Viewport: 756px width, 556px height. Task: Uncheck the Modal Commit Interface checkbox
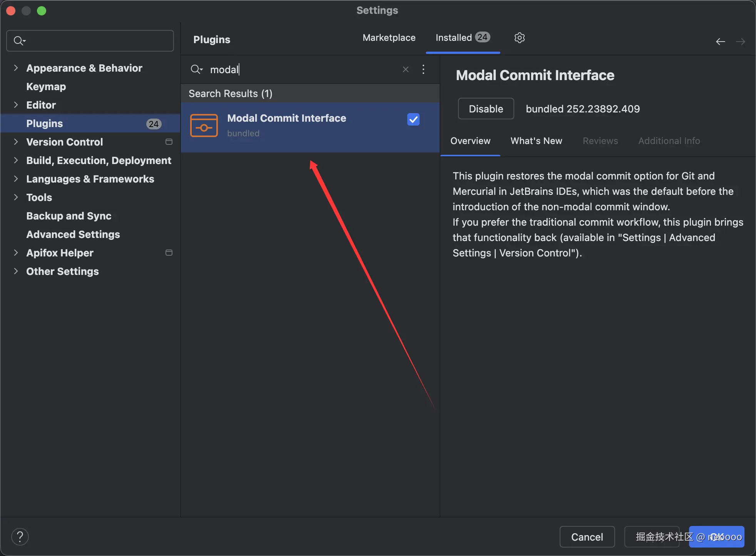click(x=413, y=119)
